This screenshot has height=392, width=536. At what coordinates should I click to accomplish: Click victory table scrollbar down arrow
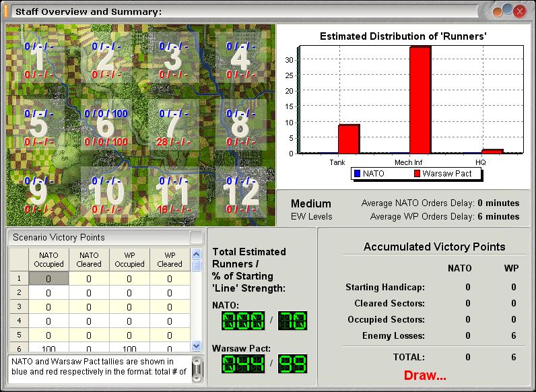tap(196, 346)
